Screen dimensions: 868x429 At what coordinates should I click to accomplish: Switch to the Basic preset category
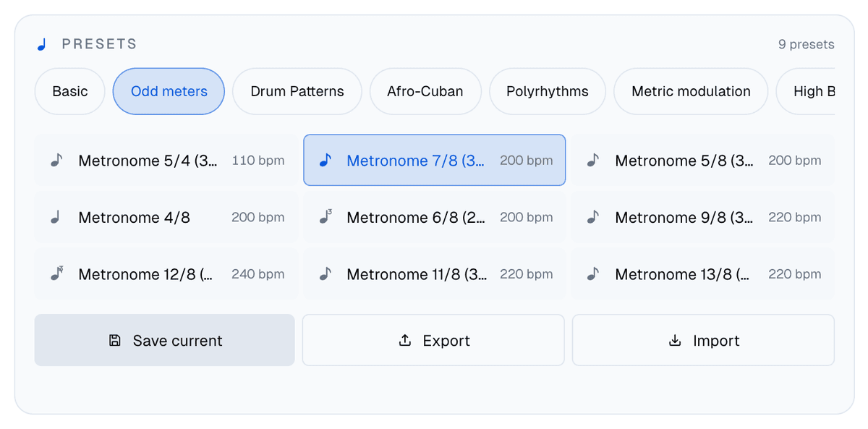coord(70,91)
